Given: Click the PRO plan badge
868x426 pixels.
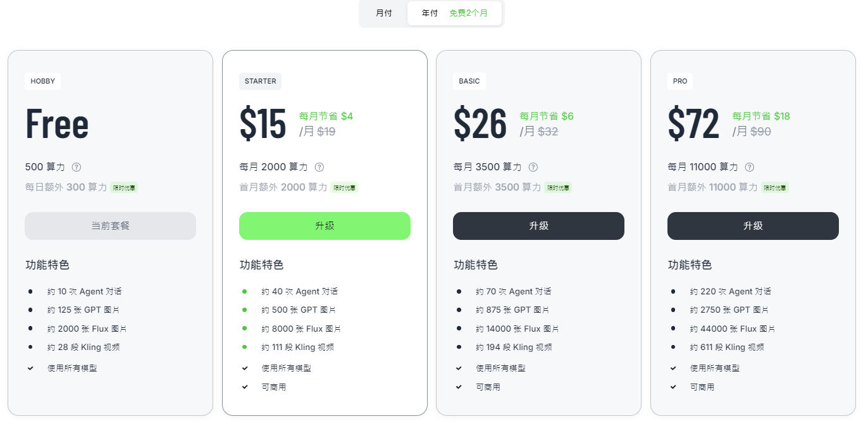Looking at the screenshot, I should point(680,81).
